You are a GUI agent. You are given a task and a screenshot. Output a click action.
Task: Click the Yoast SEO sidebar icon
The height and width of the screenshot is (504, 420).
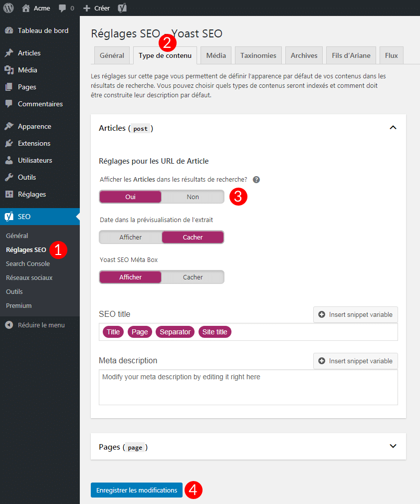coord(9,217)
